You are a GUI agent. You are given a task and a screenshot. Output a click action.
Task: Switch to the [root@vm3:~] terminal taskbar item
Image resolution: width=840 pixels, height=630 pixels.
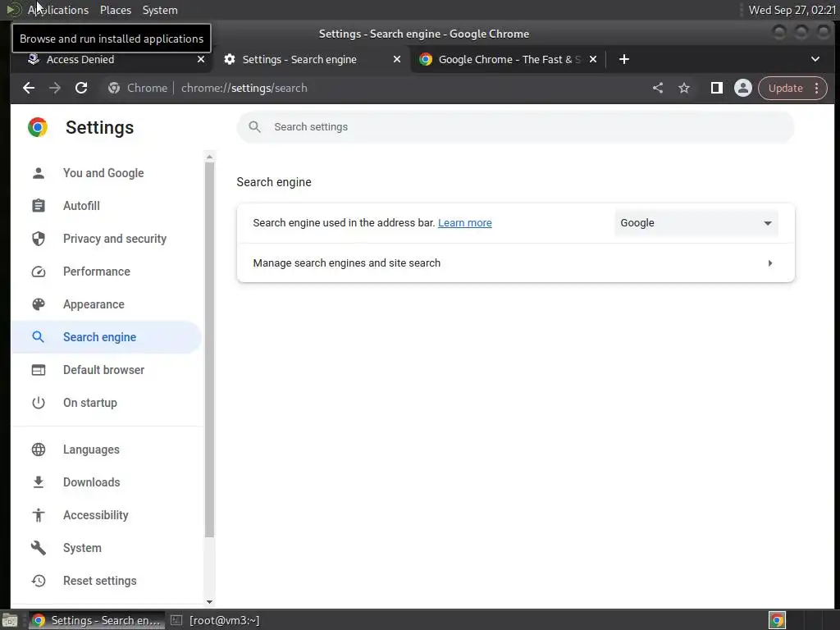216,620
